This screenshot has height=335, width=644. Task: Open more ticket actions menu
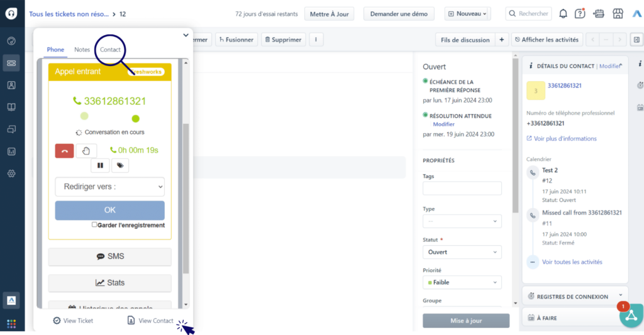316,40
